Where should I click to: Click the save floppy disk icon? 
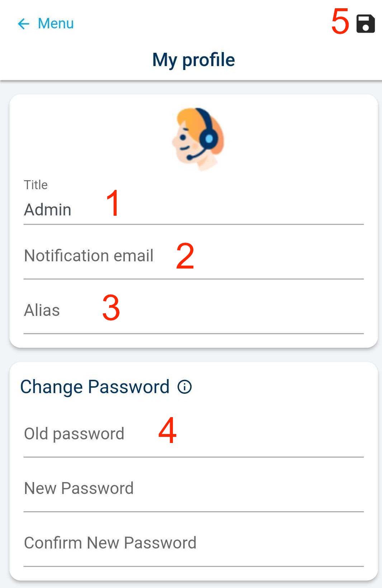(x=365, y=24)
